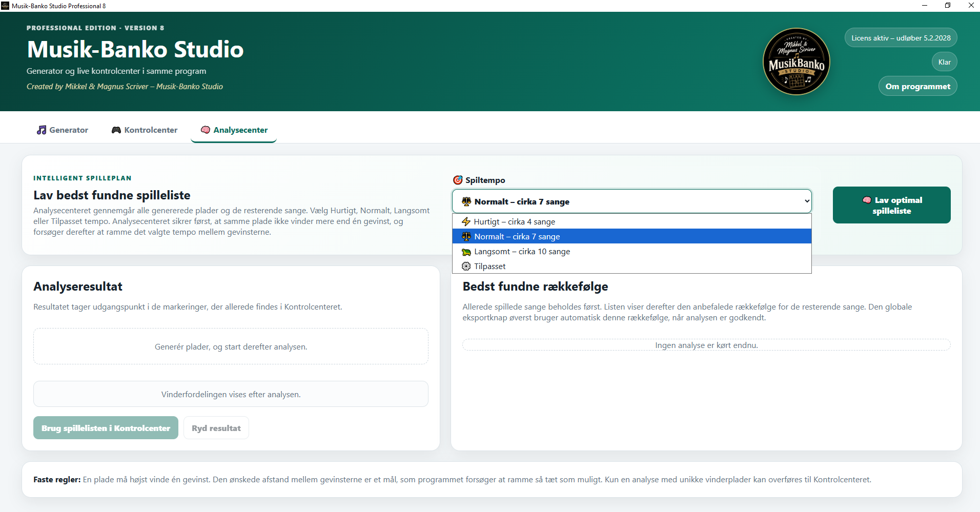
Task: Click 'Generér plader, og start derefter analysen.' text
Action: [x=231, y=347]
